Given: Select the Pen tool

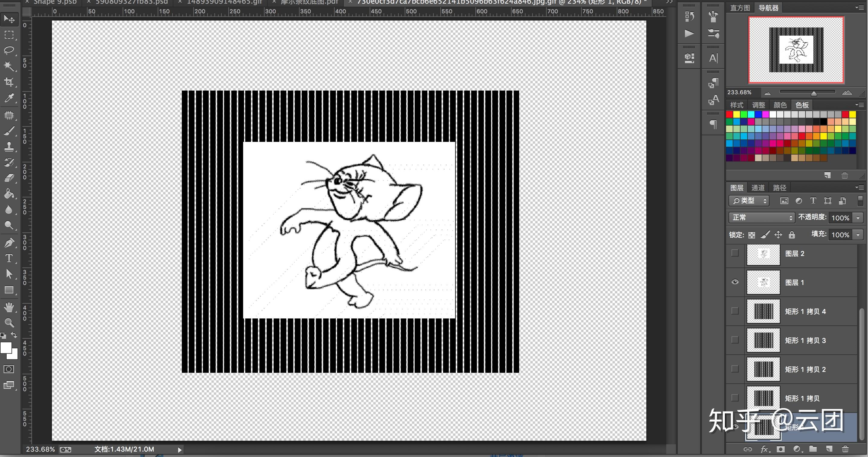Looking at the screenshot, I should click(x=9, y=242).
